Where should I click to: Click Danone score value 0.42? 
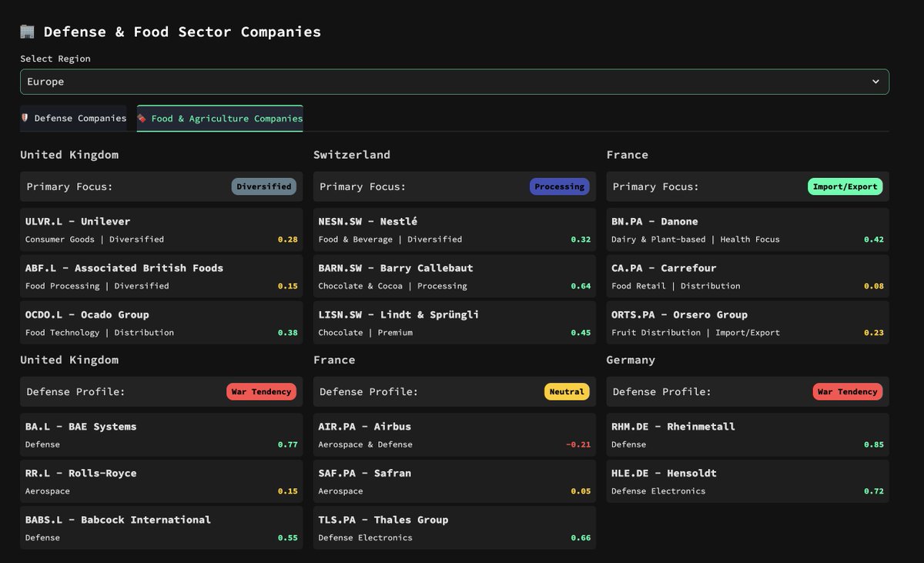coord(874,240)
